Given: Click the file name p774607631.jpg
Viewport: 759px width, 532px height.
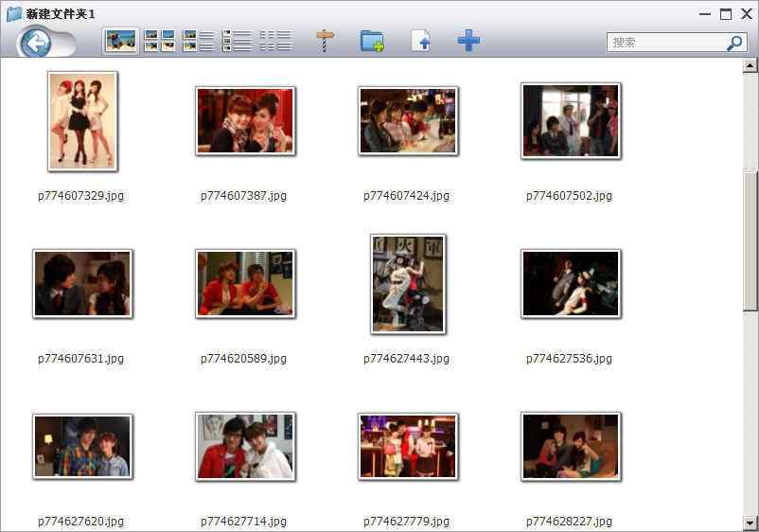Looking at the screenshot, I should pyautogui.click(x=80, y=359).
